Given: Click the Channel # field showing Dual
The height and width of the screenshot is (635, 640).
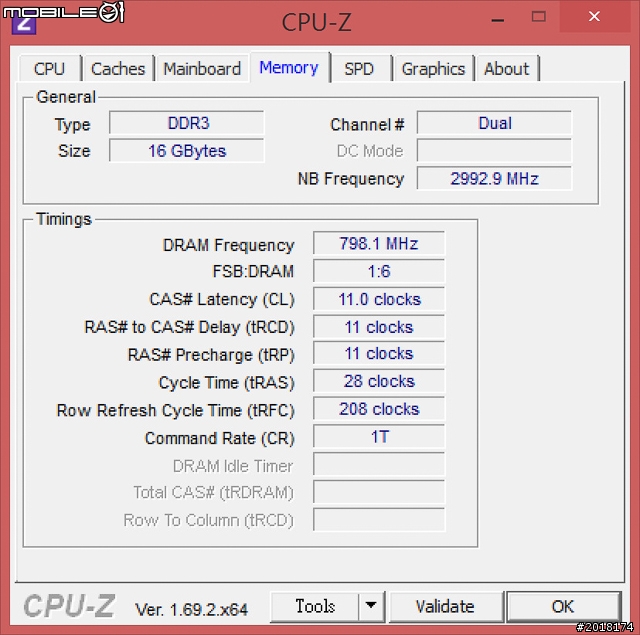Looking at the screenshot, I should click(494, 123).
